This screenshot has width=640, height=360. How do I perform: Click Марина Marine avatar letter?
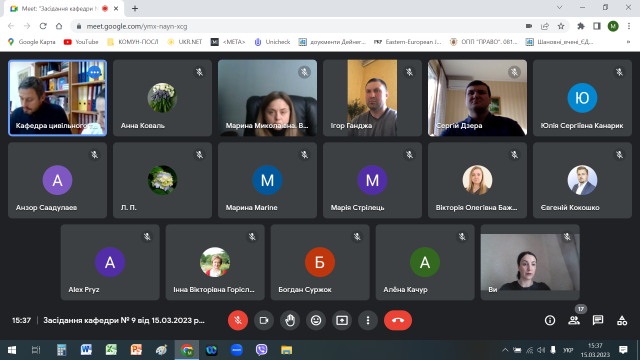click(x=267, y=180)
